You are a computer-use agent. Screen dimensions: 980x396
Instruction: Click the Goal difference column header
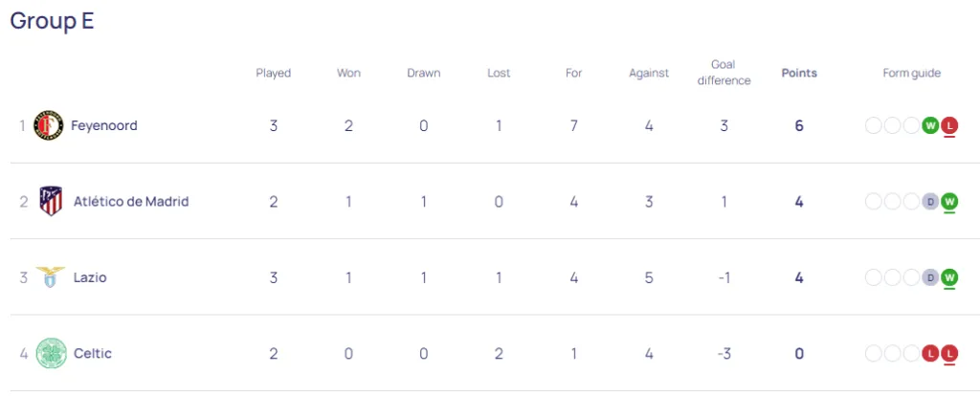pyautogui.click(x=724, y=73)
